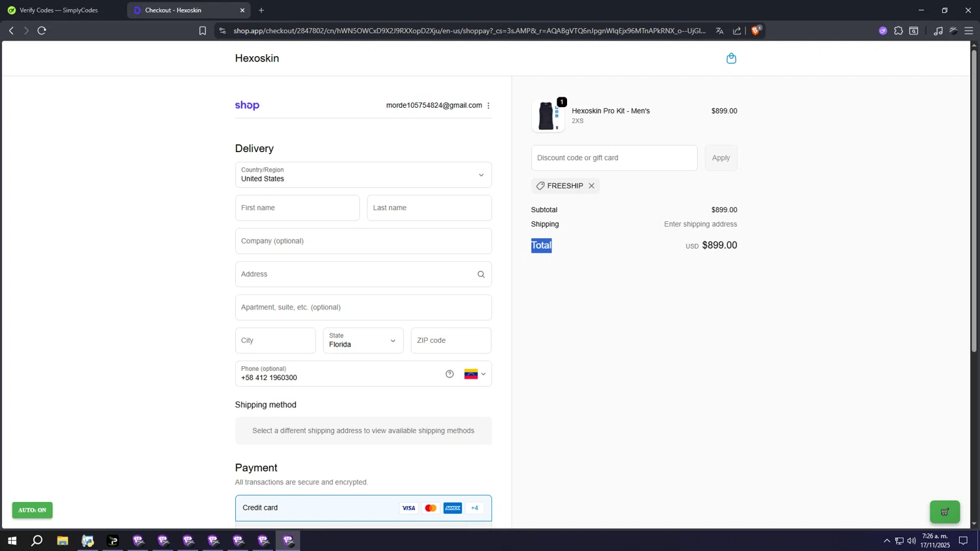The image size is (980, 551).
Task: Click the City field
Action: pyautogui.click(x=276, y=341)
